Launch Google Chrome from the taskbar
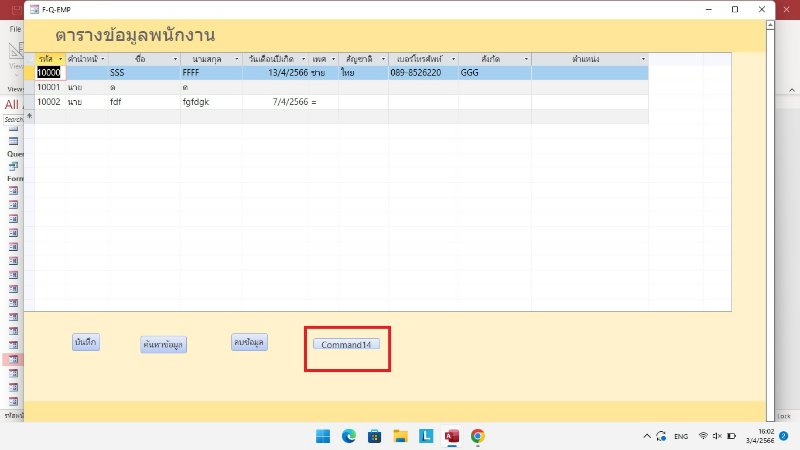The height and width of the screenshot is (450, 800). tap(478, 436)
